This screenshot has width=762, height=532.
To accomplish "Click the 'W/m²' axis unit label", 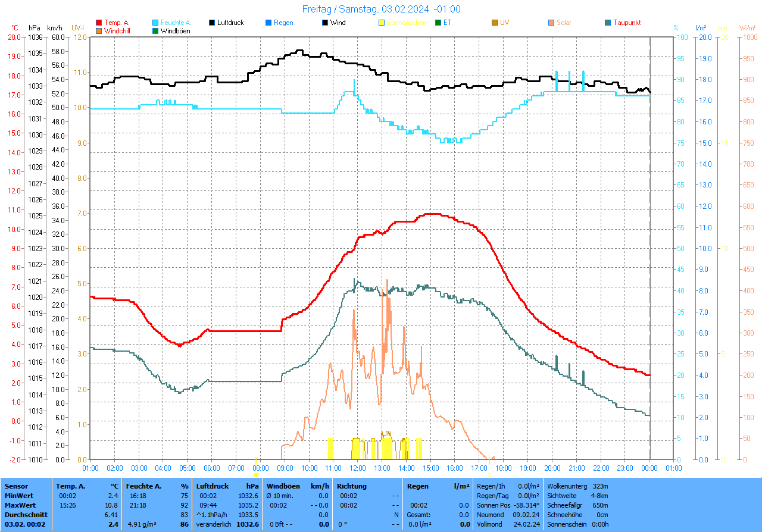I will point(747,28).
